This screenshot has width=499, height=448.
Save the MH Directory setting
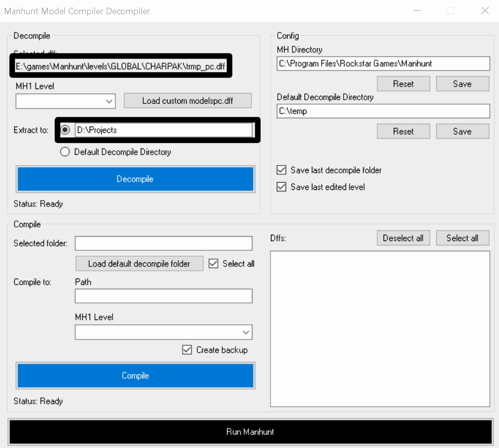[x=462, y=84]
